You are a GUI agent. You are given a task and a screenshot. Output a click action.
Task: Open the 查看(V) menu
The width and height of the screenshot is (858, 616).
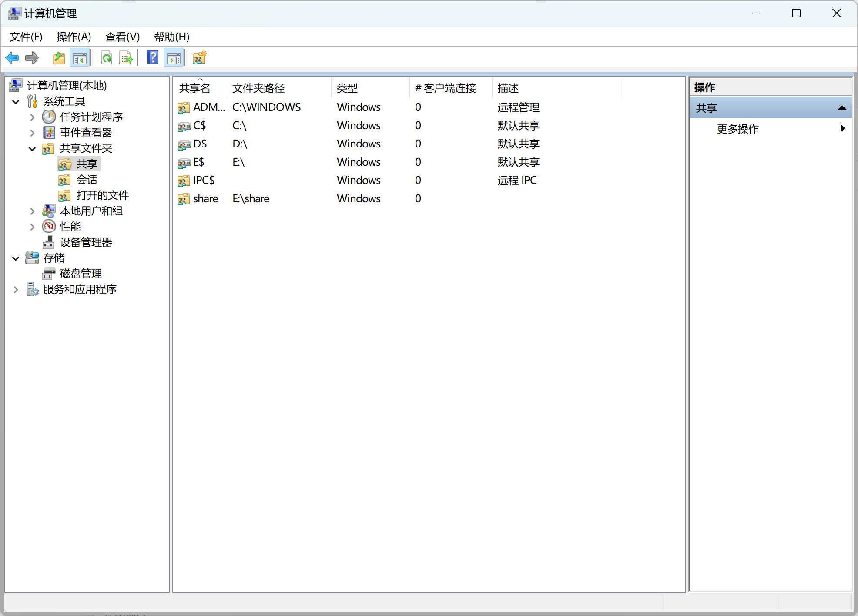[x=122, y=37]
